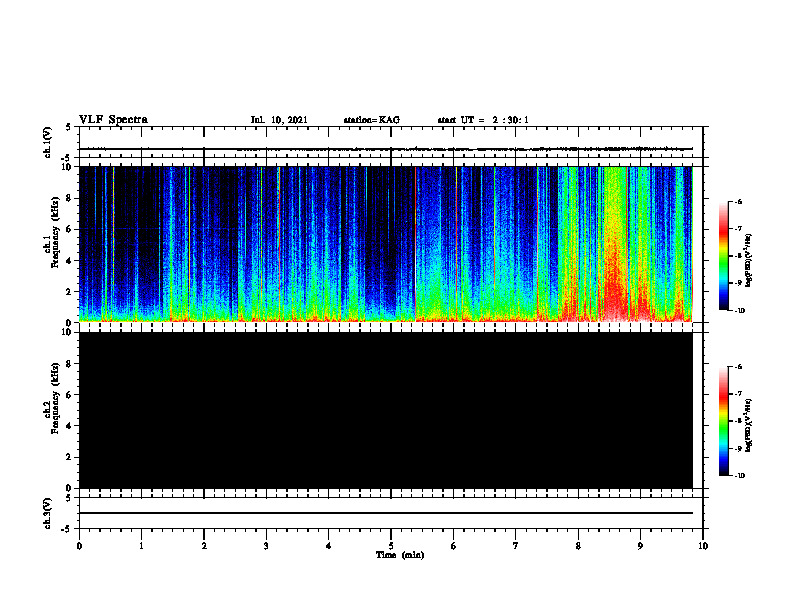Click time axis tick label "0"
Image resolution: width=792 pixels, height=612 pixels.
click(79, 546)
